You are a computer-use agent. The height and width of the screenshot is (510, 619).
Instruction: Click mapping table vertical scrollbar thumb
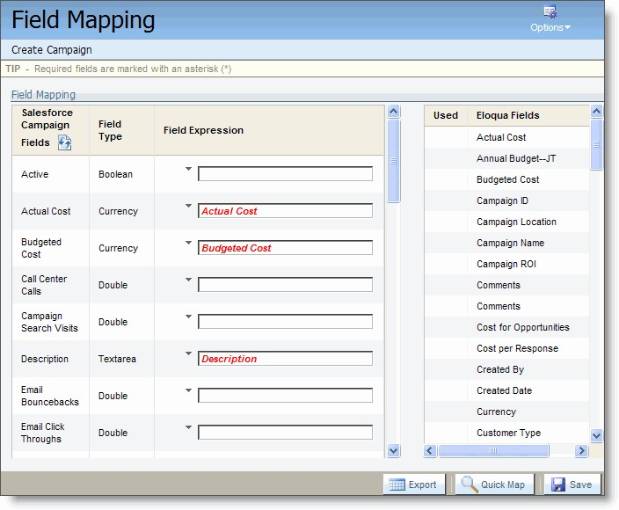coord(394,161)
